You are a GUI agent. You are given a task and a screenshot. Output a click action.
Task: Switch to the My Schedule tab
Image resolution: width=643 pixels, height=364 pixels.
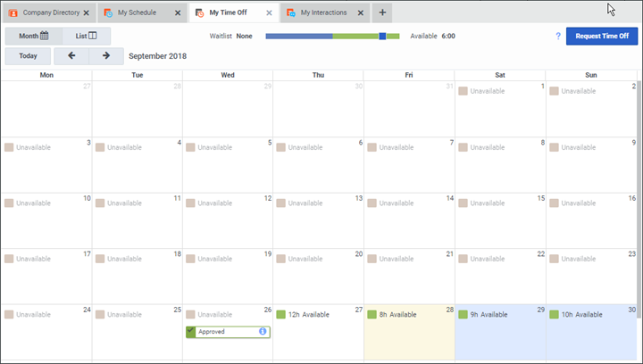pos(135,13)
